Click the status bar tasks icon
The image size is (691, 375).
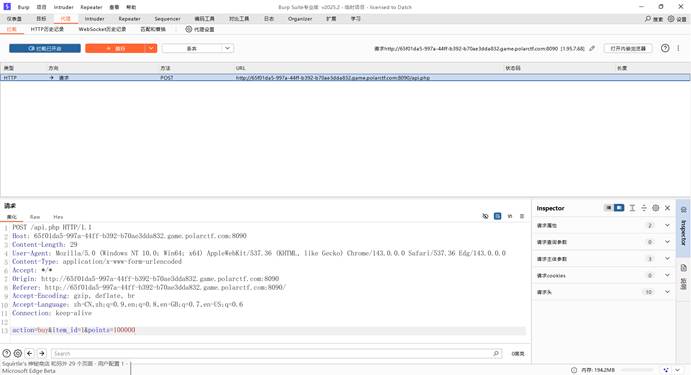click(x=666, y=370)
